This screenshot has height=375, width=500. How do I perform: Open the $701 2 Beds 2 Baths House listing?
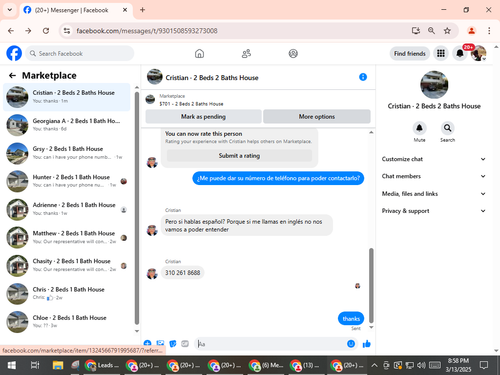click(x=191, y=104)
